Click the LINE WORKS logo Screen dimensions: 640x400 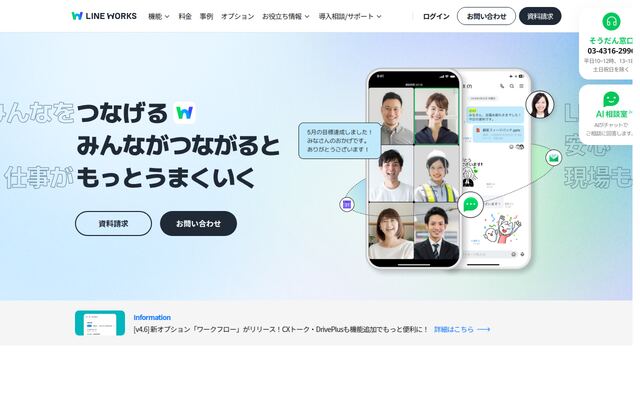104,16
